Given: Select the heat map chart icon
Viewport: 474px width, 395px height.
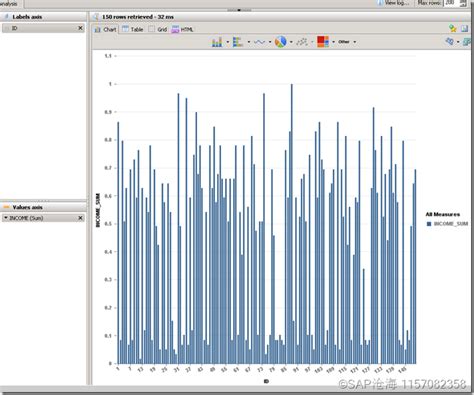Looking at the screenshot, I should pos(323,42).
